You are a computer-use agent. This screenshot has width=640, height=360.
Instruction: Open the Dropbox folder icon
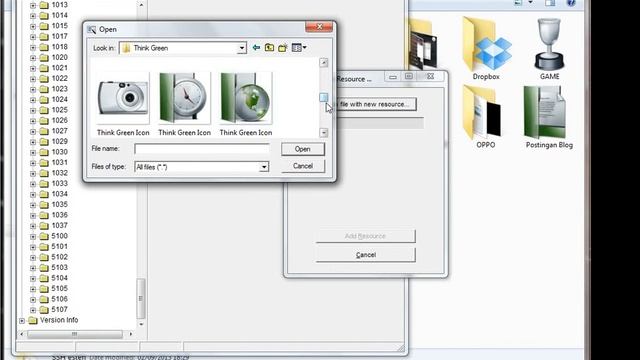(x=486, y=45)
